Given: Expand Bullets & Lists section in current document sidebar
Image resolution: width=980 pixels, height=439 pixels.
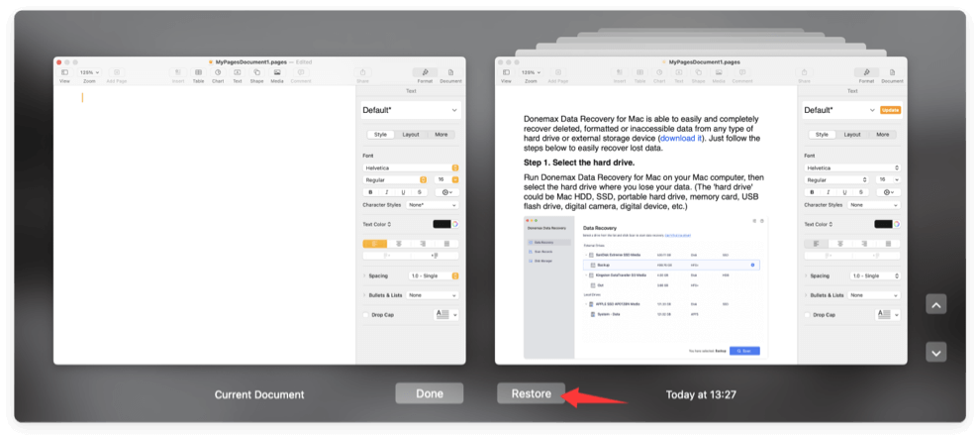Looking at the screenshot, I should tap(365, 295).
